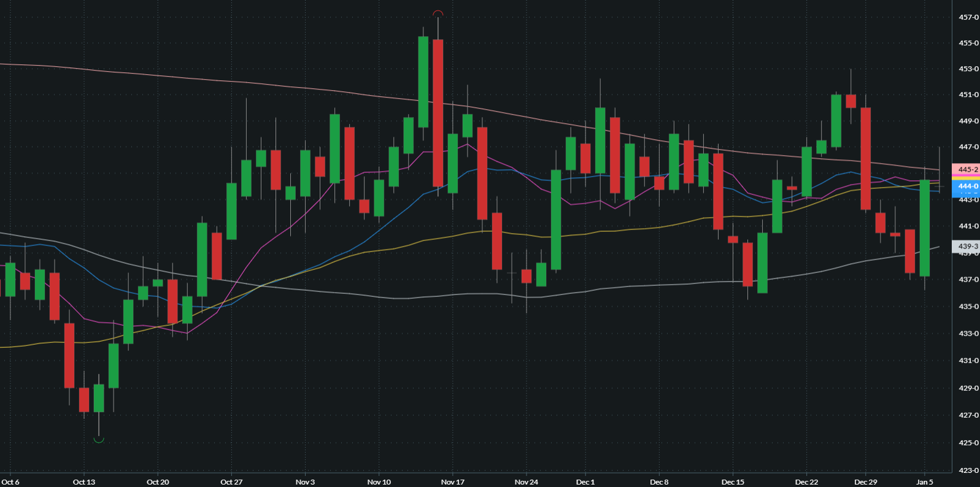Screen dimensions: 980x487
Task: Click the 441-0 price axis label
Action: (x=969, y=226)
